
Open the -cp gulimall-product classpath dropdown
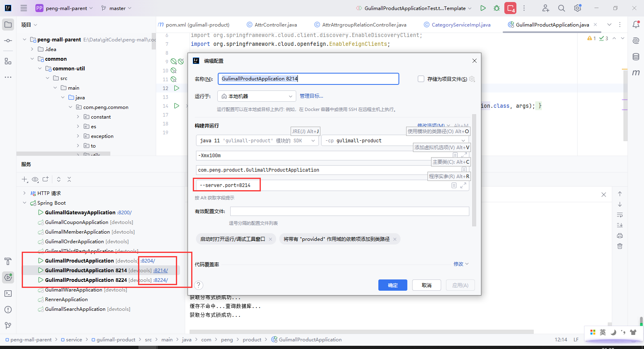click(395, 140)
